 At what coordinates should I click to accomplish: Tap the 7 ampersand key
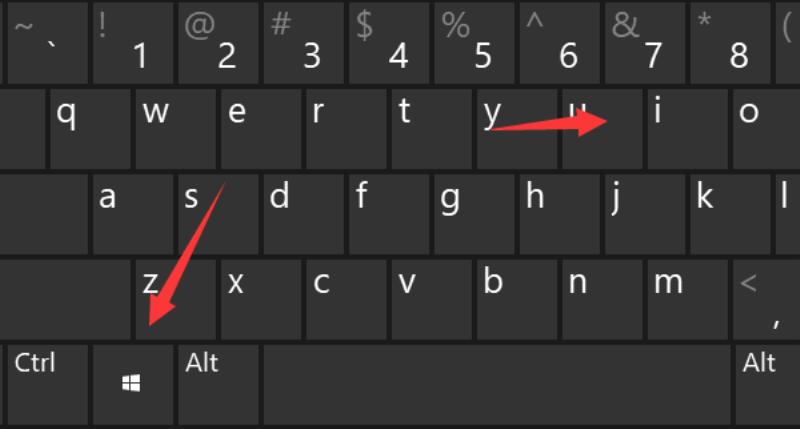[x=645, y=43]
